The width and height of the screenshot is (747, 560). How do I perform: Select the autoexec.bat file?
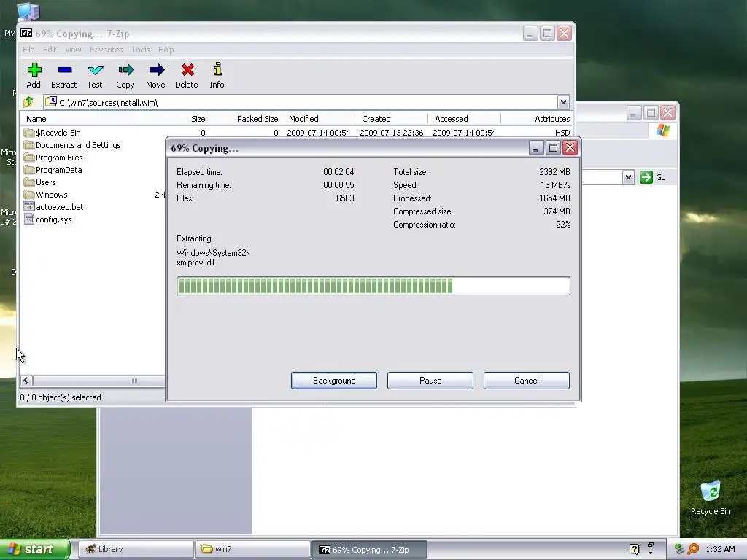[x=54, y=206]
